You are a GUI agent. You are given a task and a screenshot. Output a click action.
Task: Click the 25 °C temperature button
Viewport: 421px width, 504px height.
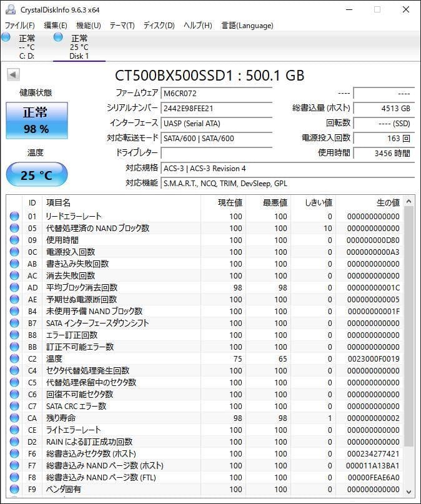point(37,174)
